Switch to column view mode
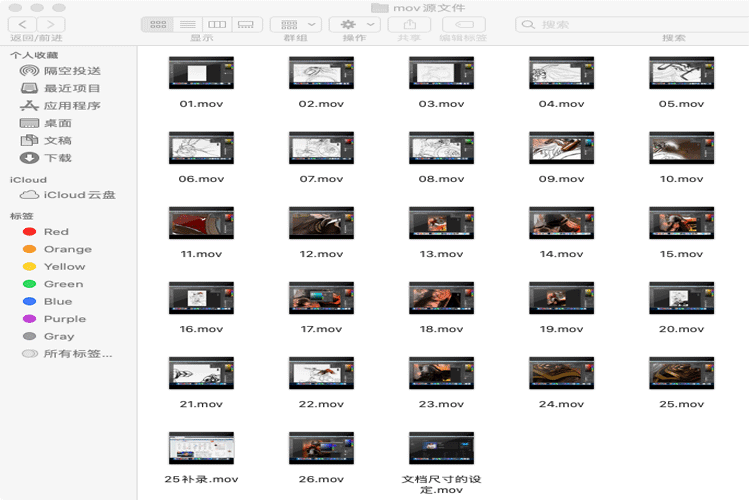The image size is (750, 500). click(x=216, y=24)
